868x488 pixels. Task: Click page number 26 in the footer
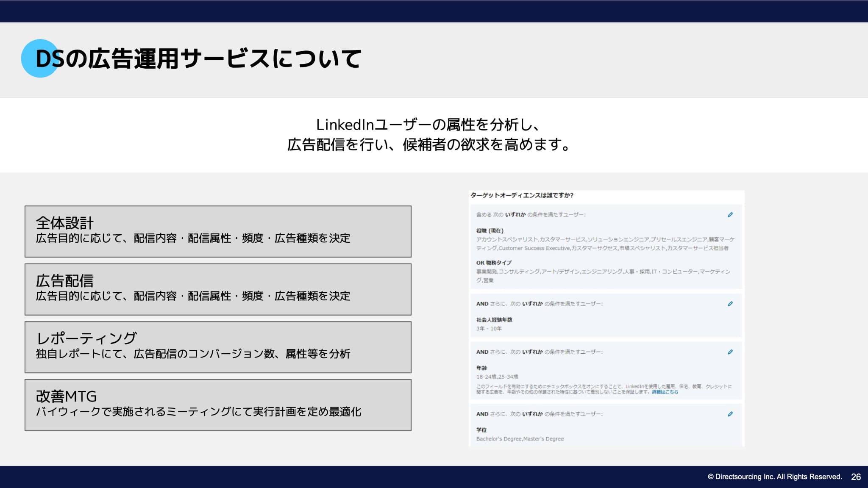pos(856,477)
